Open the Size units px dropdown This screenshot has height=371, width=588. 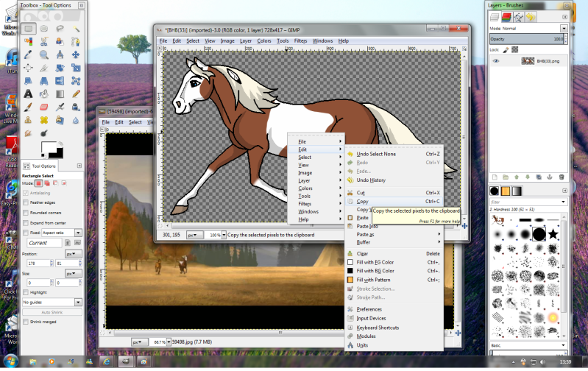point(74,274)
